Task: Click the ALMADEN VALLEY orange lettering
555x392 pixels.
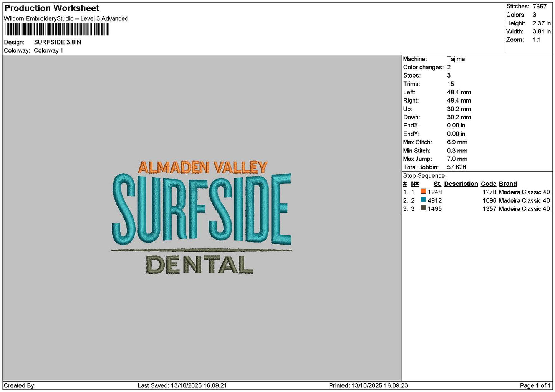Action: (x=202, y=167)
